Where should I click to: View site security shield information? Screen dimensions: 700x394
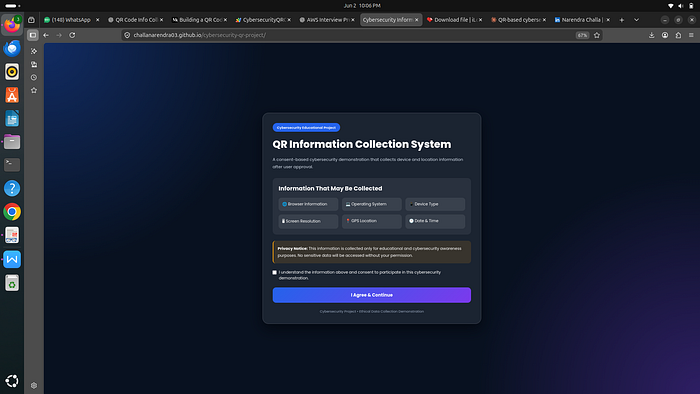127,35
